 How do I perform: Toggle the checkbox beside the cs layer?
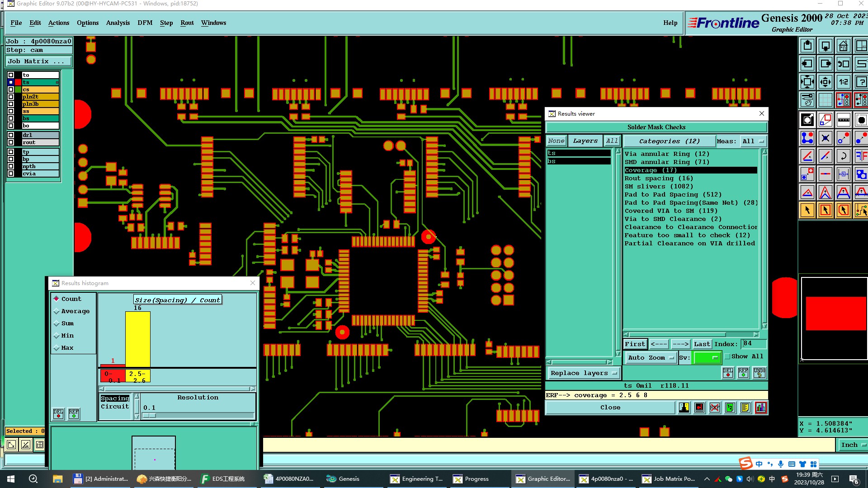point(11,89)
